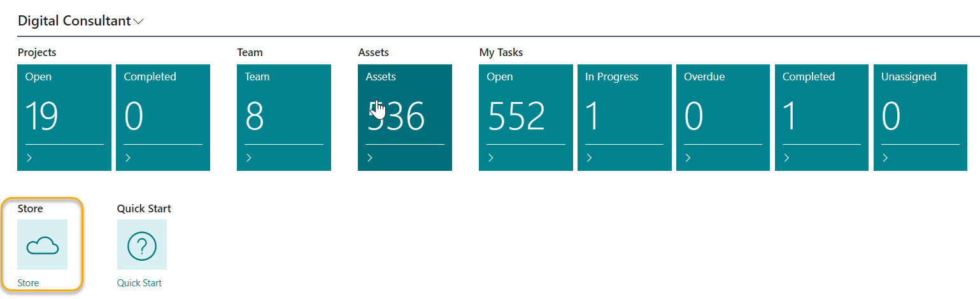
Task: Expand the Digital Consultant role dropdown
Action: tap(139, 21)
